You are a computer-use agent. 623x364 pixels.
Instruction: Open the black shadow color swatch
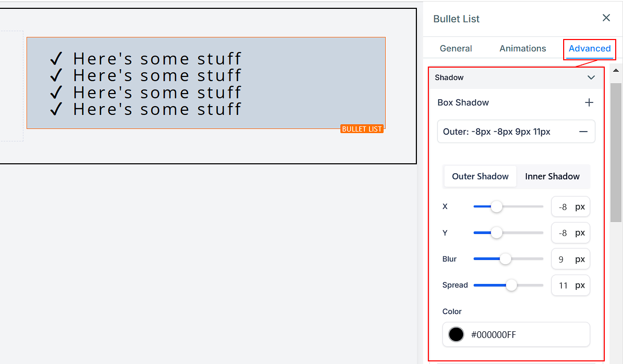pos(456,334)
